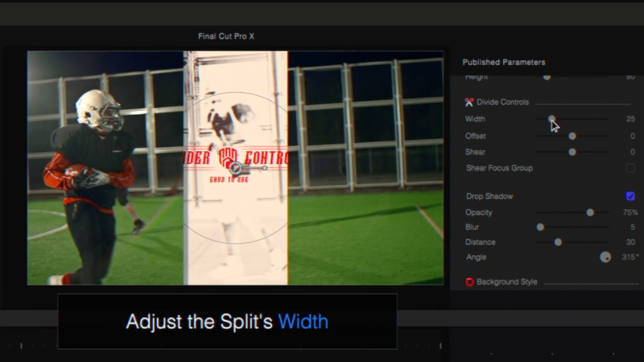The width and height of the screenshot is (644, 362).
Task: Click the on-screen center control handle in viewer
Action: 235,168
